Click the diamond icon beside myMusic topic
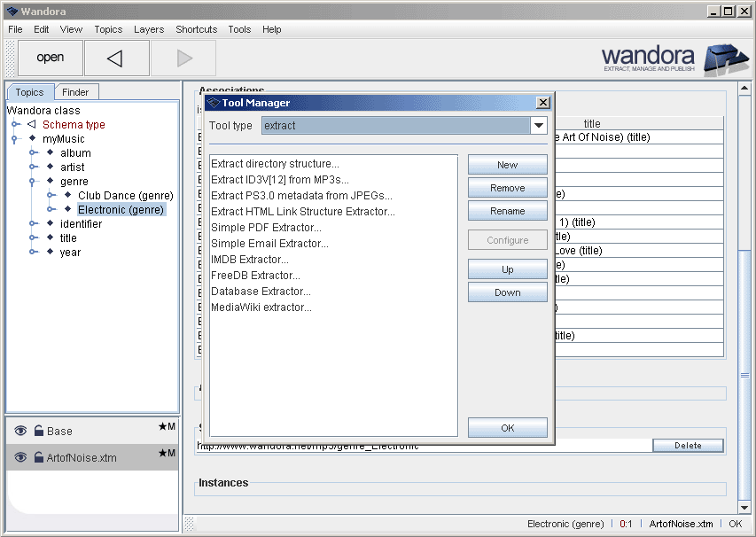Screen dimensions: 756x537 pyautogui.click(x=33, y=139)
